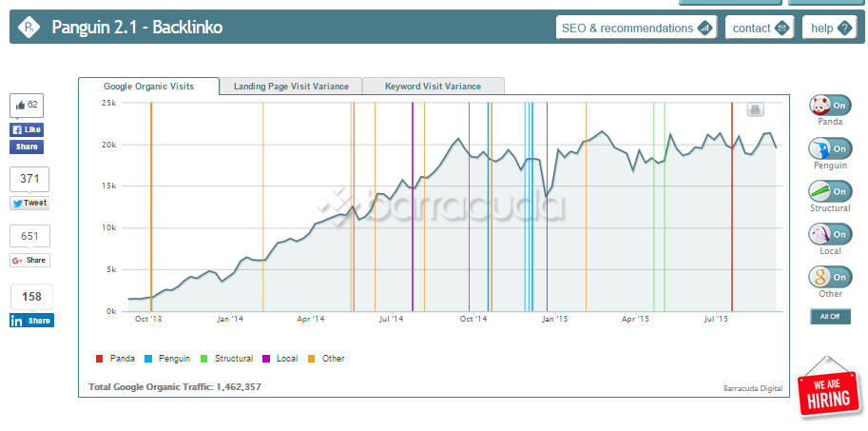Click the Apr '15 axis label
The image size is (868, 431).
pos(635,320)
